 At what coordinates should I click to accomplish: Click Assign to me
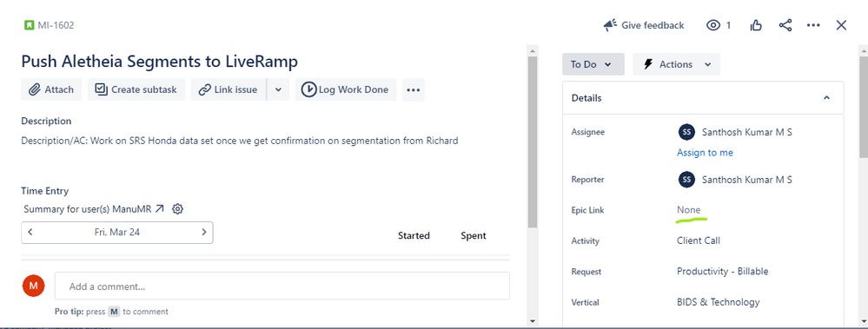pos(705,153)
